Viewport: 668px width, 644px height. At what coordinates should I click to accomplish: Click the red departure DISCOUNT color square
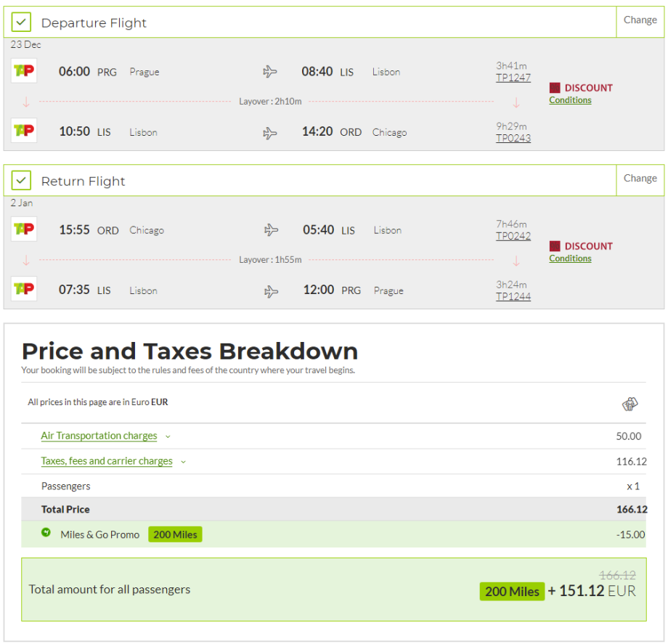(x=555, y=88)
